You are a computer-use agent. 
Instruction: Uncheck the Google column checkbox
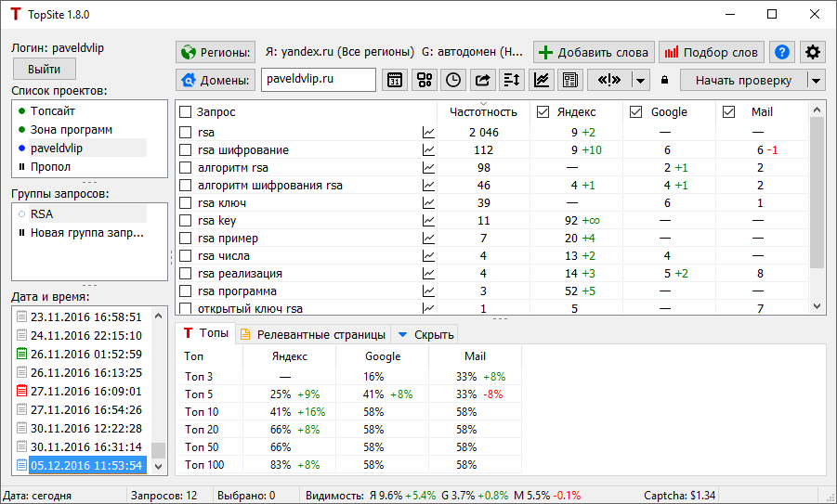635,112
